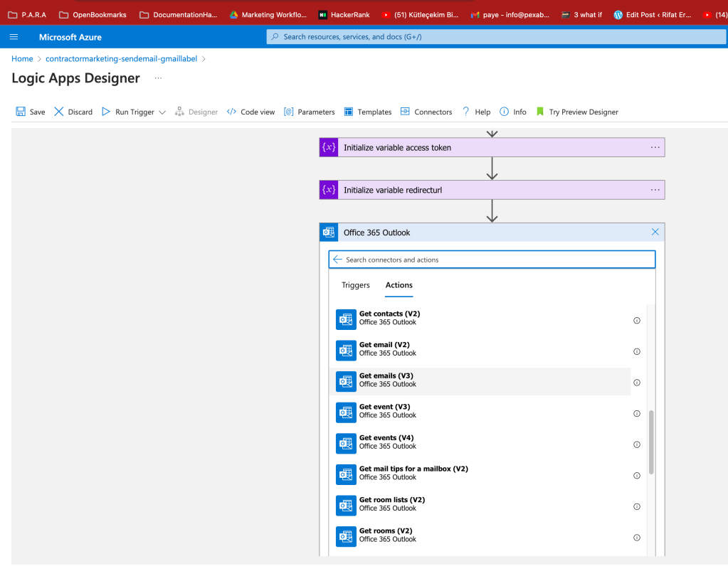This screenshot has height=576, width=728.
Task: Open the OpenBookmarks bookmarks folder
Action: click(93, 15)
